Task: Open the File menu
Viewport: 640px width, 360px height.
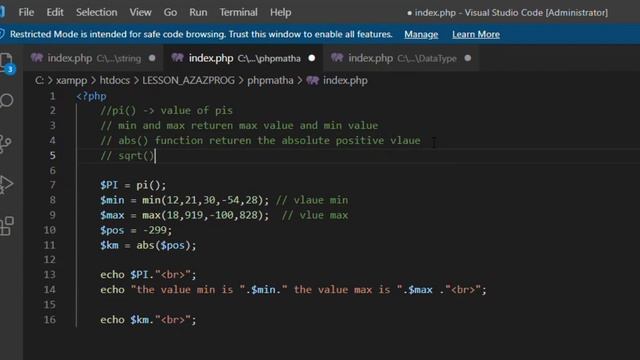Action: (x=26, y=12)
